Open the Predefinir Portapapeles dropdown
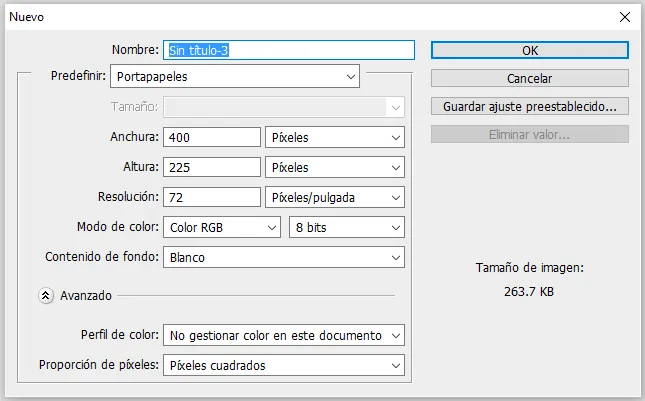This screenshot has height=401, width=645. [234, 76]
